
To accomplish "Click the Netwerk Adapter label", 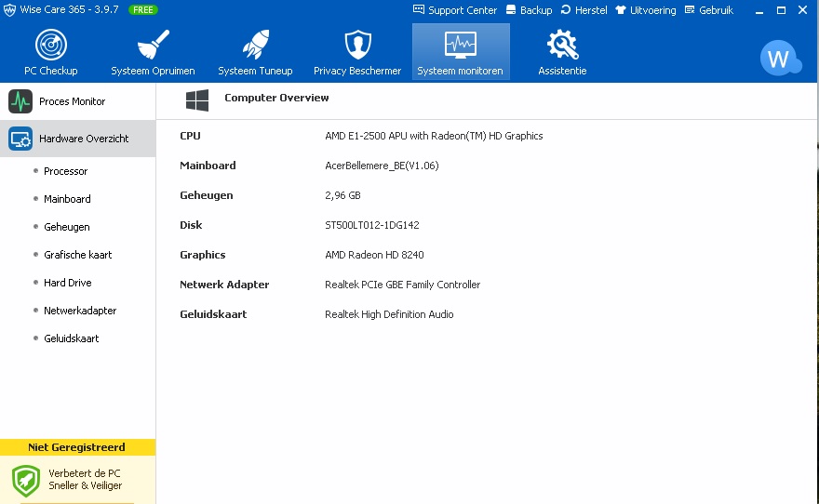I will click(x=224, y=285).
